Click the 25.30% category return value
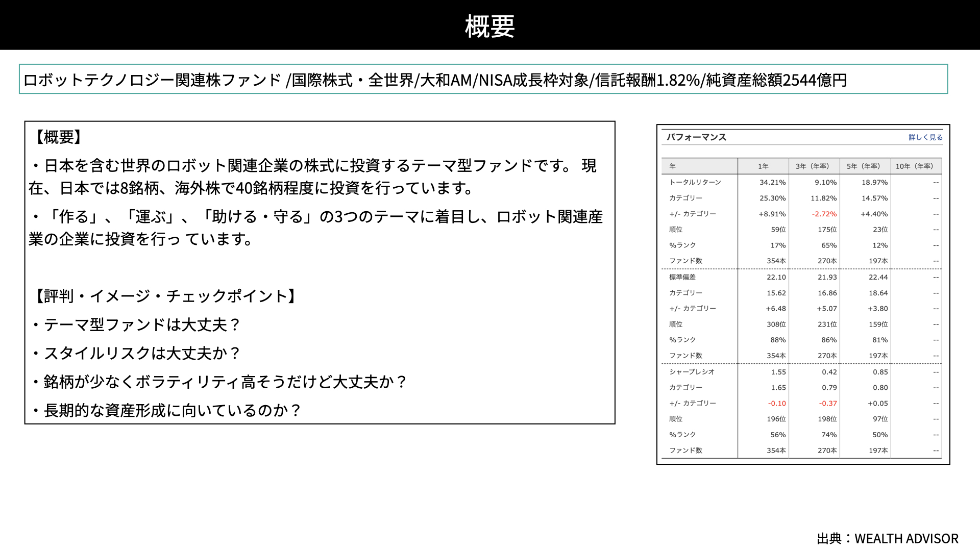Viewport: 980px width, 551px height. coord(773,198)
